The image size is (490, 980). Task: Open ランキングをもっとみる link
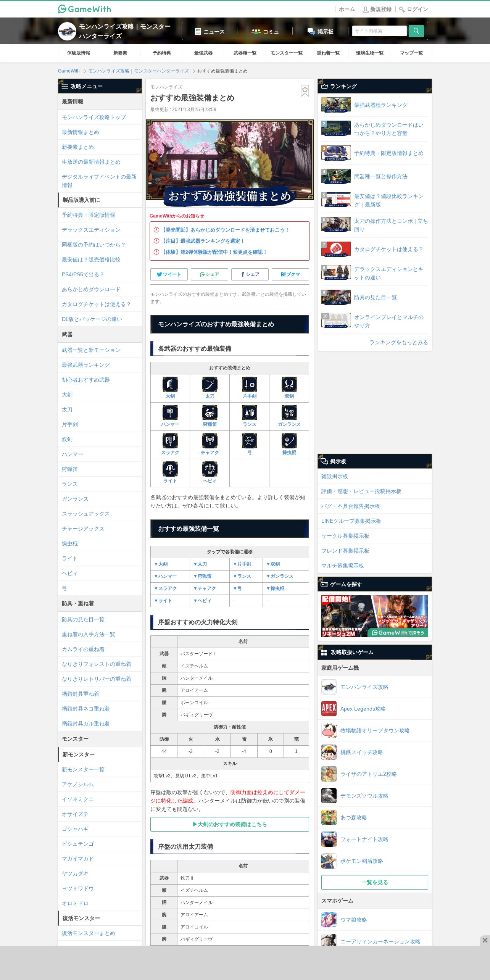398,342
